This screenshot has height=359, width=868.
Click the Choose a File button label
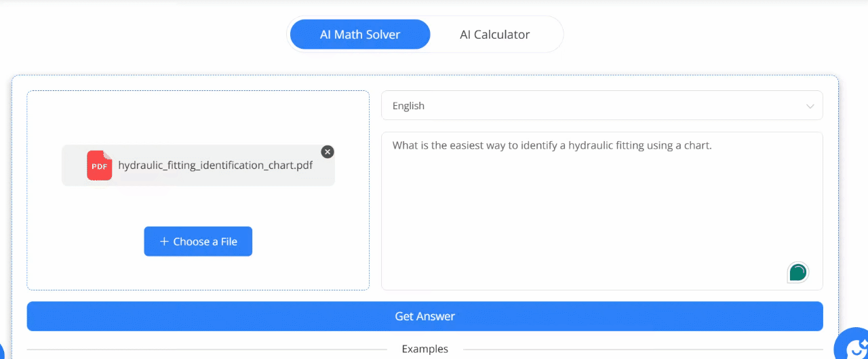pyautogui.click(x=205, y=242)
